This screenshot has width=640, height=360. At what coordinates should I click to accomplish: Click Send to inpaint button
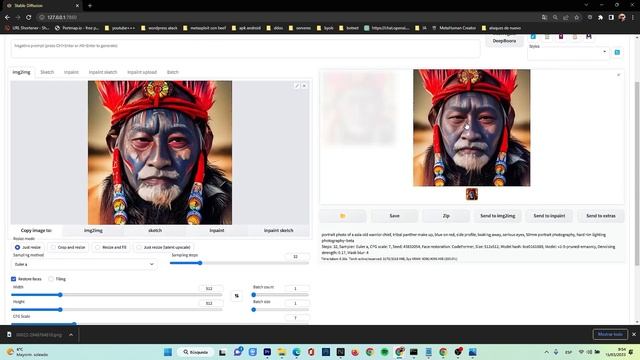[x=549, y=216]
